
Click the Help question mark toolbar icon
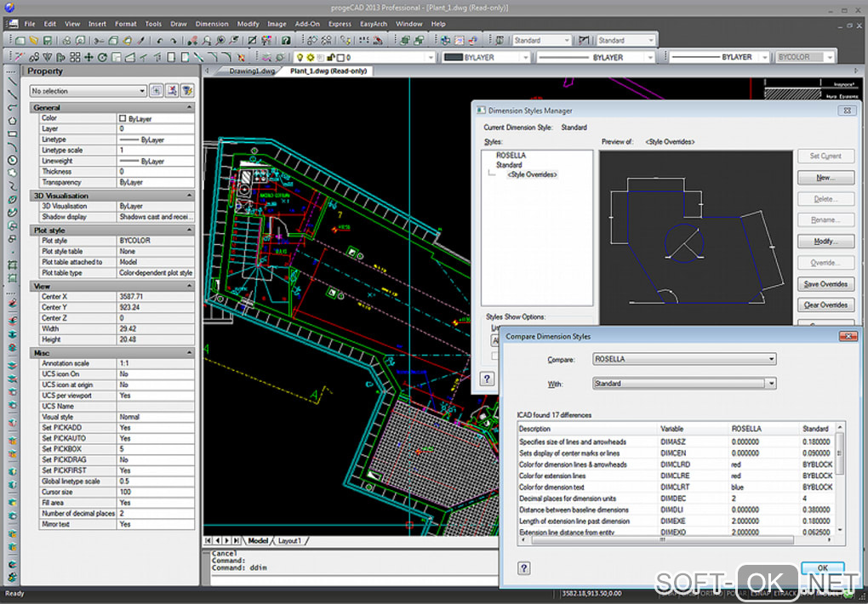click(x=286, y=40)
